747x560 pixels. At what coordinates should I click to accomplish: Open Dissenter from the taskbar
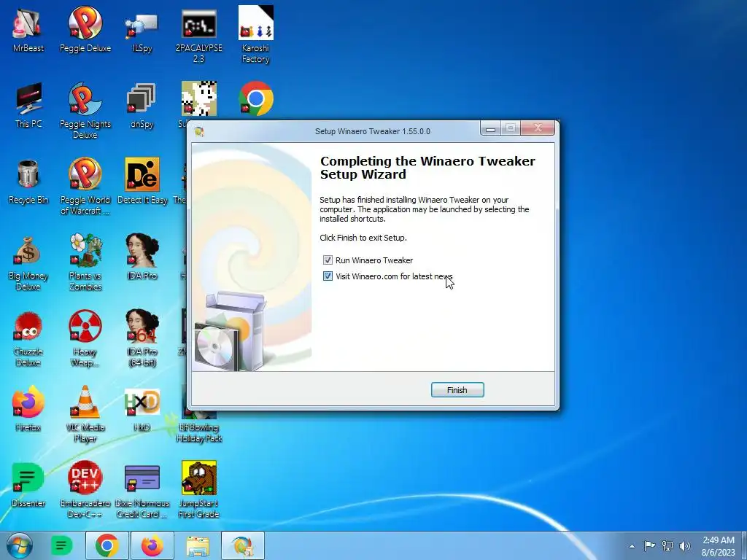pos(61,545)
